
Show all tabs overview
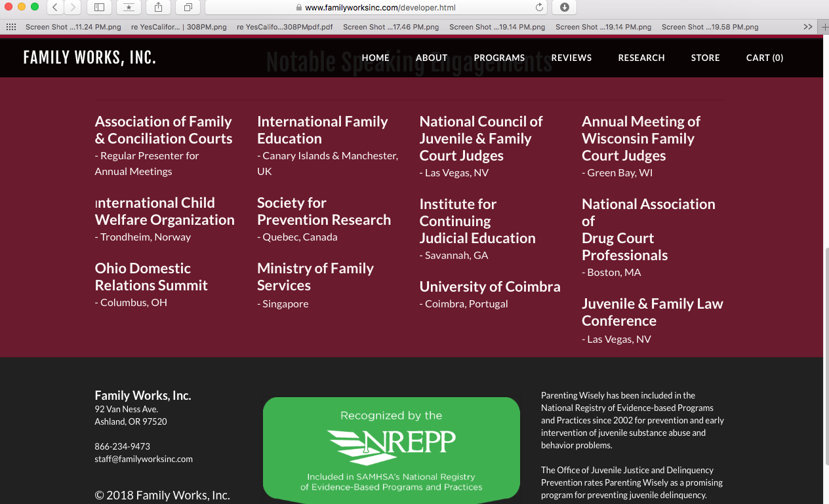[188, 7]
